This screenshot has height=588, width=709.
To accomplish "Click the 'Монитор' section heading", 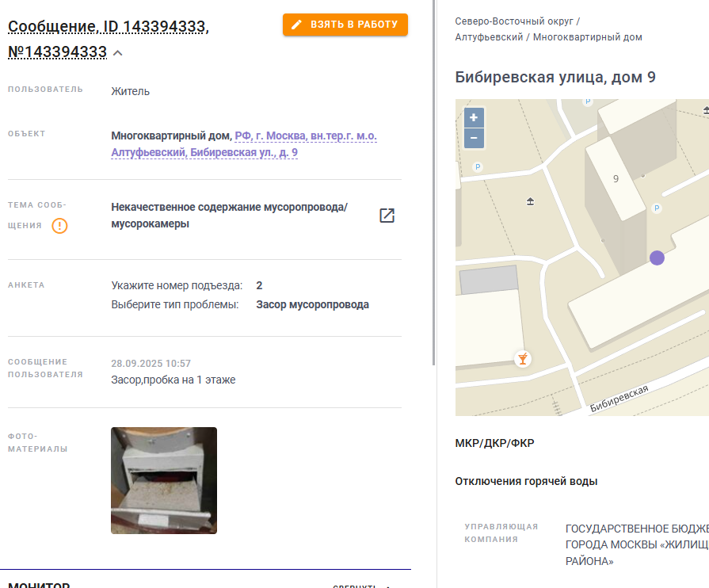I will click(39, 585).
